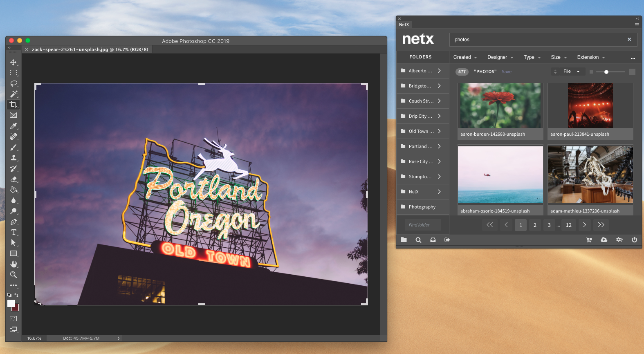Screen dimensions: 644x354
Task: Select the Move tool in Photoshop
Action: coord(13,62)
